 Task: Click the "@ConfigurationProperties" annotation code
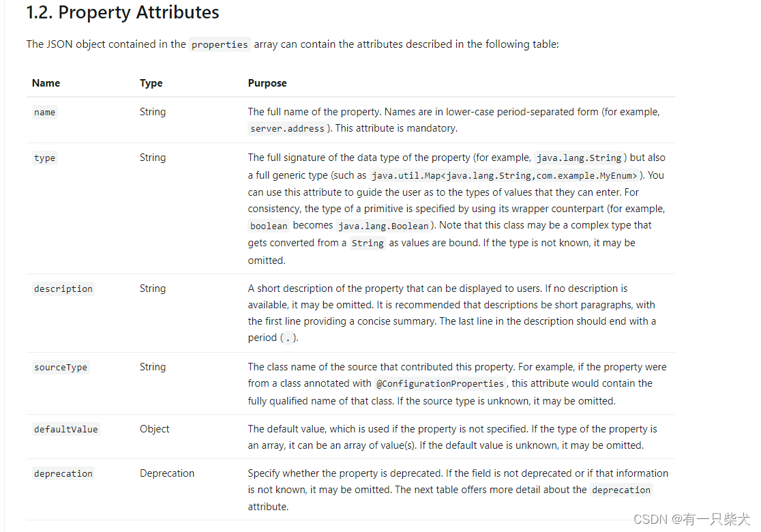click(440, 383)
